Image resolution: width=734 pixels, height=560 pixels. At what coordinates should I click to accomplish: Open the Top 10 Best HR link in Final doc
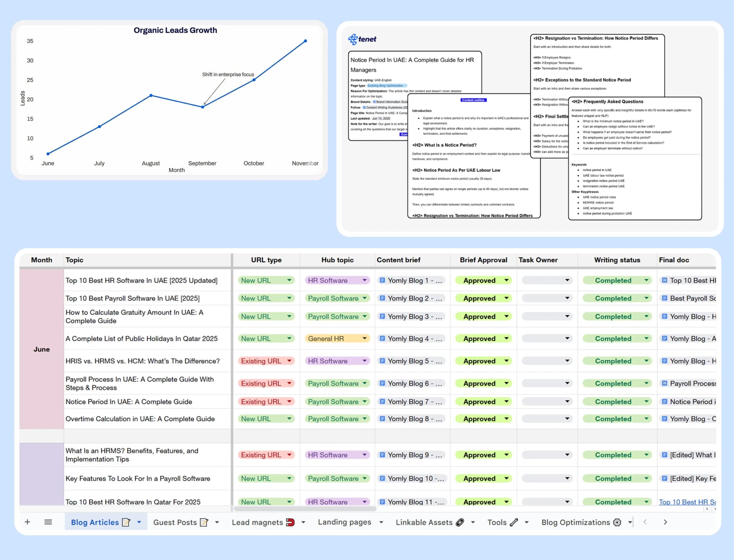point(687,502)
